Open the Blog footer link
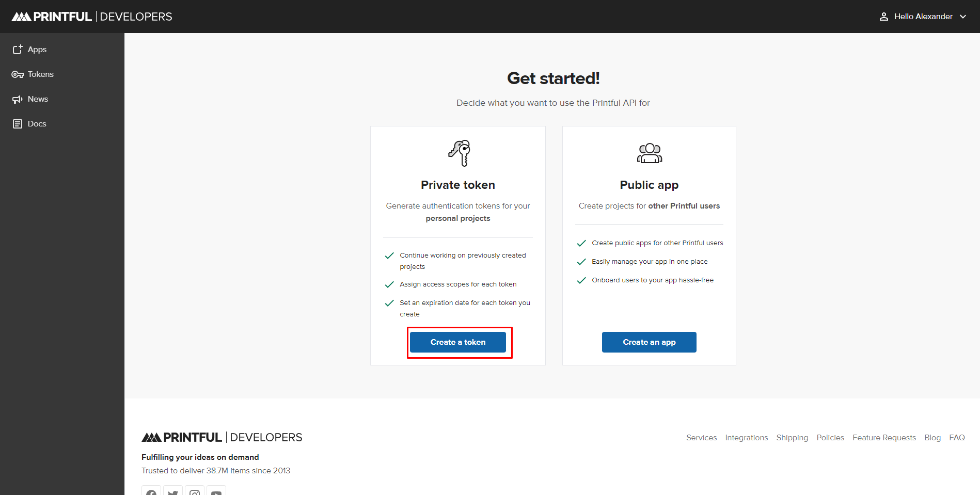The height and width of the screenshot is (495, 980). [x=932, y=438]
